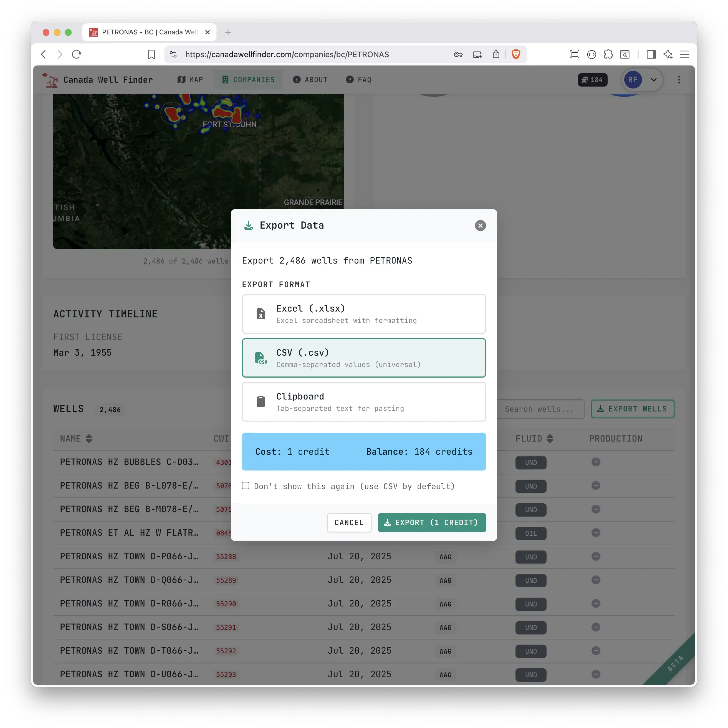Sort wells by NAME column arrows
Image resolution: width=728 pixels, height=728 pixels.
pyautogui.click(x=89, y=438)
